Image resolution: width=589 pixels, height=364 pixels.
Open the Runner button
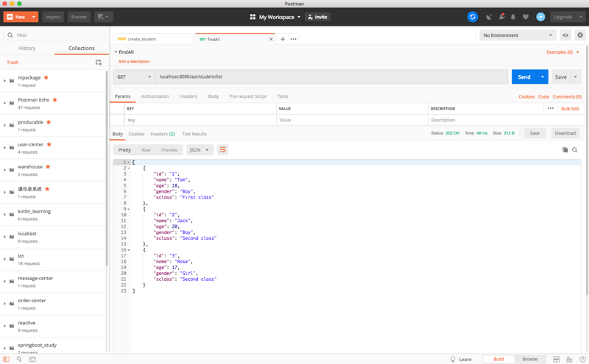click(x=79, y=17)
